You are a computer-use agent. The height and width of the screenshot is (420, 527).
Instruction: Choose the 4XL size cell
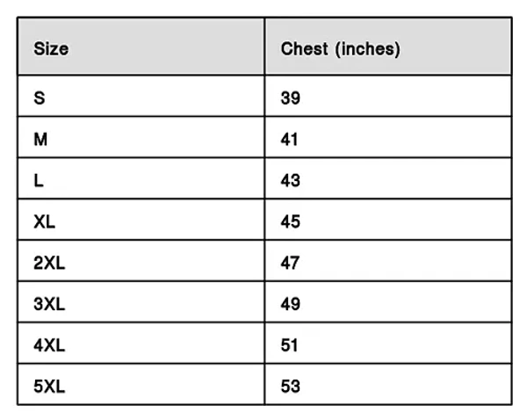pos(48,345)
